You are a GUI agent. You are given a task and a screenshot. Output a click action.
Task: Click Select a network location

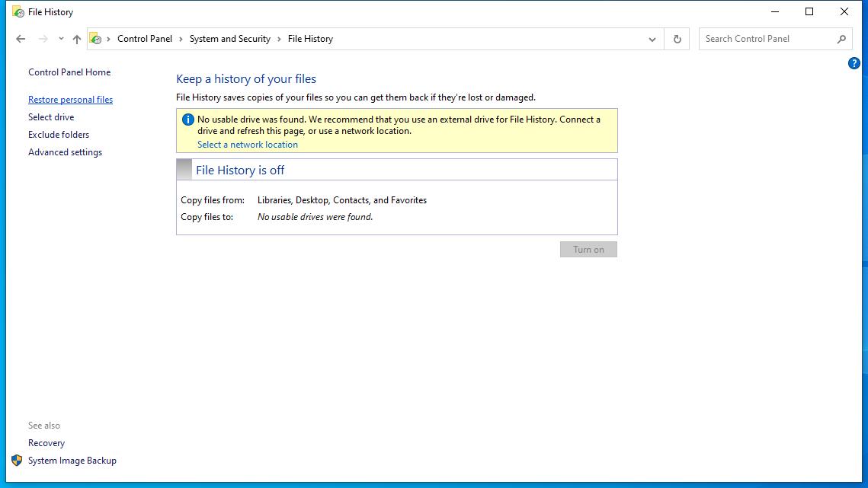(247, 144)
